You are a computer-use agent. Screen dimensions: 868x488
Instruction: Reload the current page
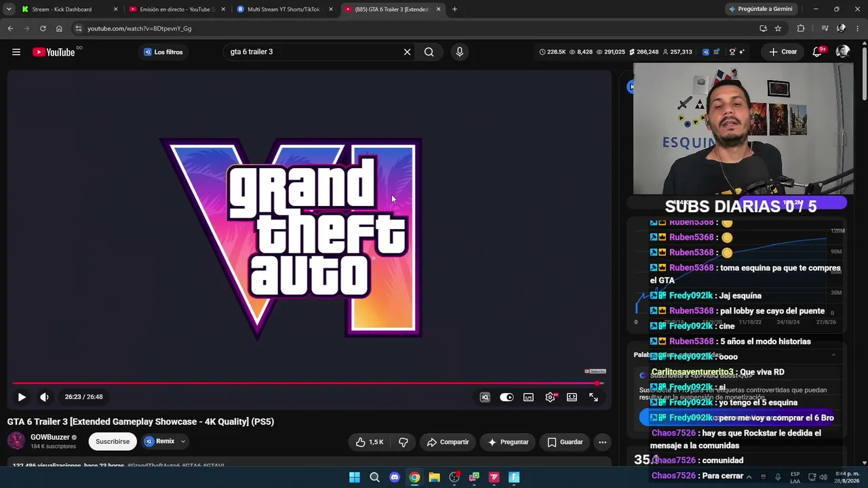pyautogui.click(x=43, y=28)
